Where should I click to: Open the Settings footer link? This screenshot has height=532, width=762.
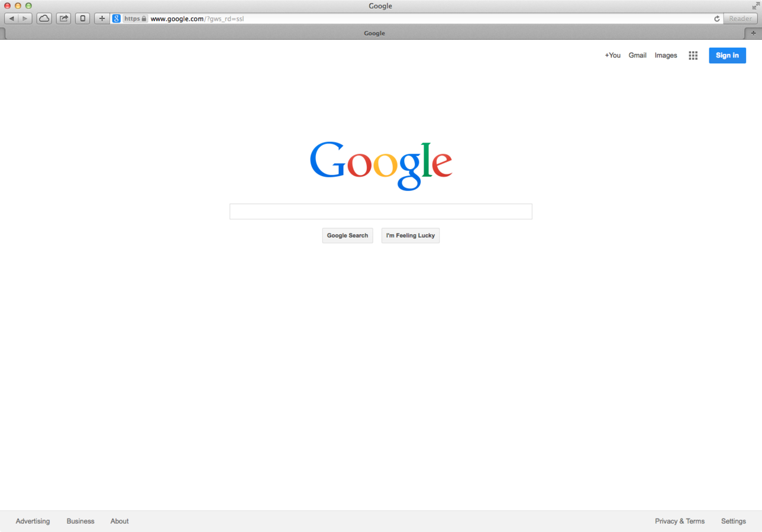click(734, 521)
